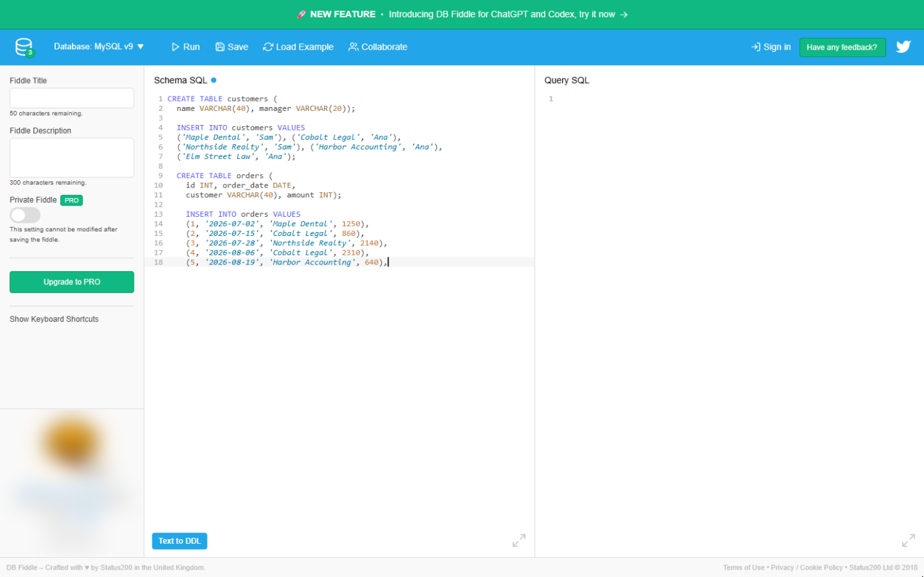Screen dimensions: 924x577
Task: Click Load Example in the toolbar
Action: [299, 47]
